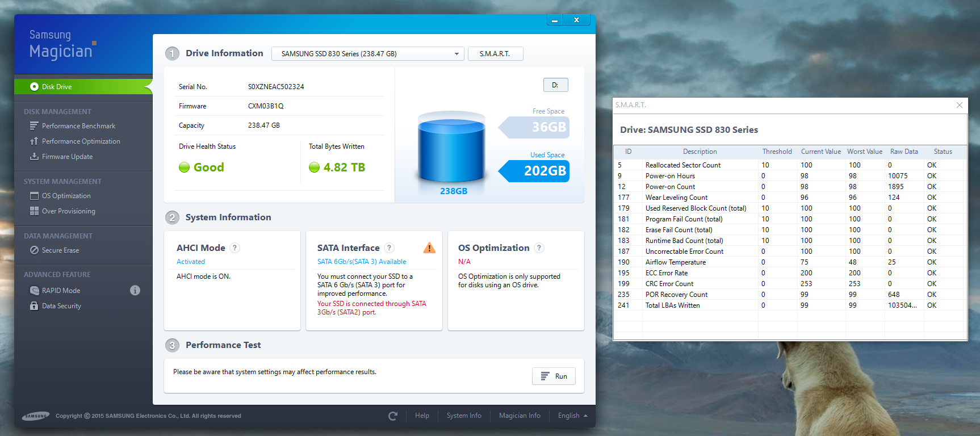The width and height of the screenshot is (980, 436).
Task: Open the English language selector
Action: [x=572, y=416]
